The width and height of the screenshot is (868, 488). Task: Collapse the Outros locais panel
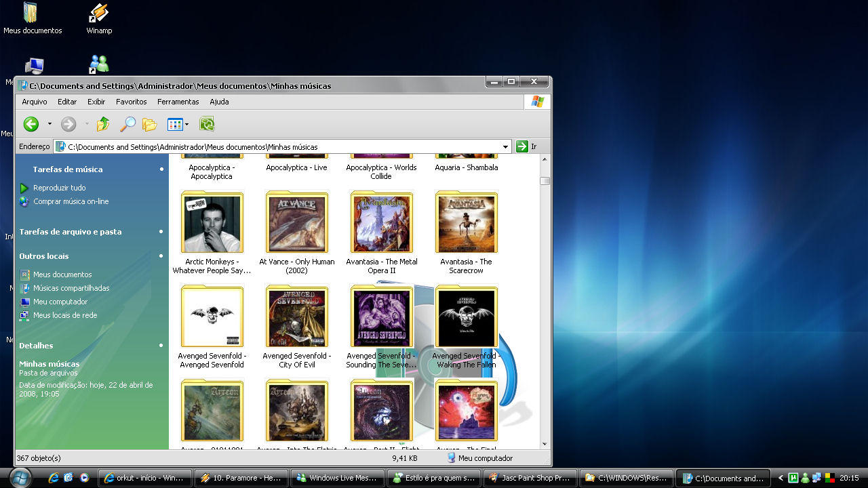point(161,256)
